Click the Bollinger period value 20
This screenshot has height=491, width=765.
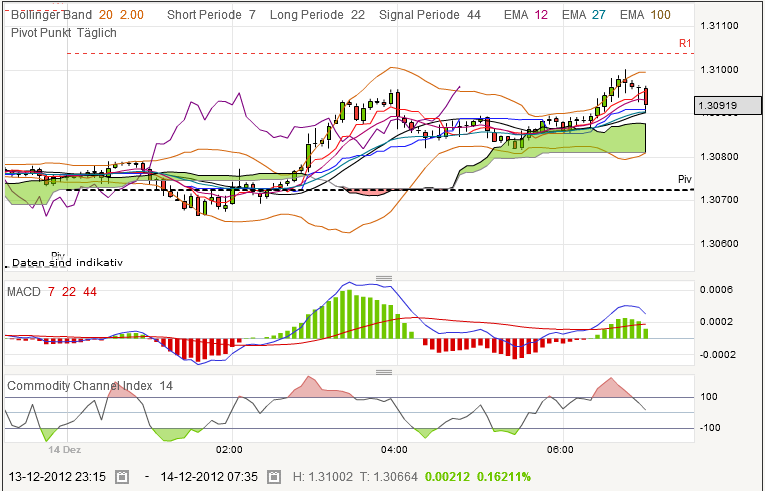[106, 15]
